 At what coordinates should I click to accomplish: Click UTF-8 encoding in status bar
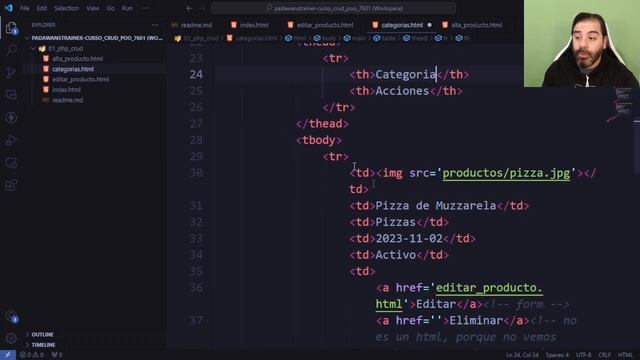tap(583, 355)
